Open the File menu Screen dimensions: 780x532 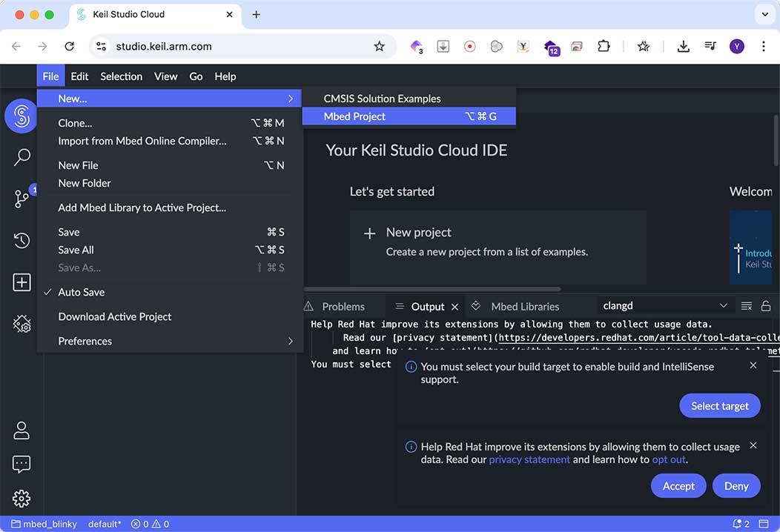[x=50, y=76]
